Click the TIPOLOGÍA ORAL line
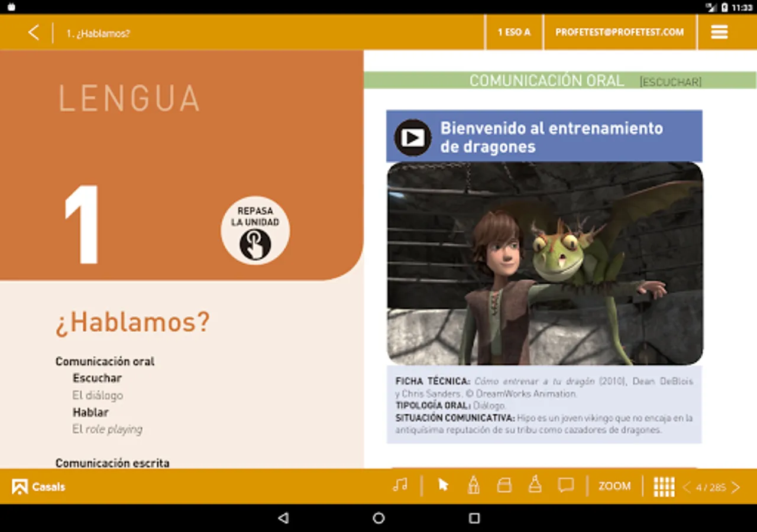The width and height of the screenshot is (757, 532). click(451, 406)
